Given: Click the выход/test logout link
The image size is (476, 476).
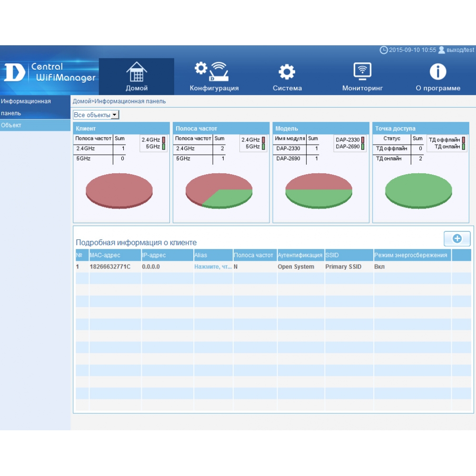Looking at the screenshot, I should pos(460,50).
